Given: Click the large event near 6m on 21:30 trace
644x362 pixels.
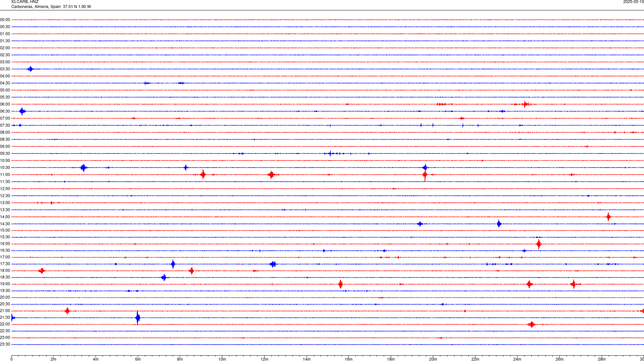Looking at the screenshot, I should point(138,318).
